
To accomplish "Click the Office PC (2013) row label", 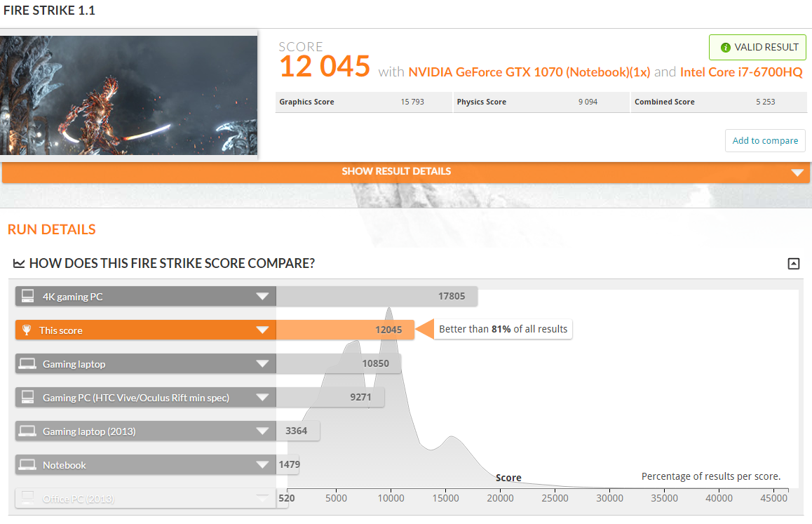I will coord(79,499).
